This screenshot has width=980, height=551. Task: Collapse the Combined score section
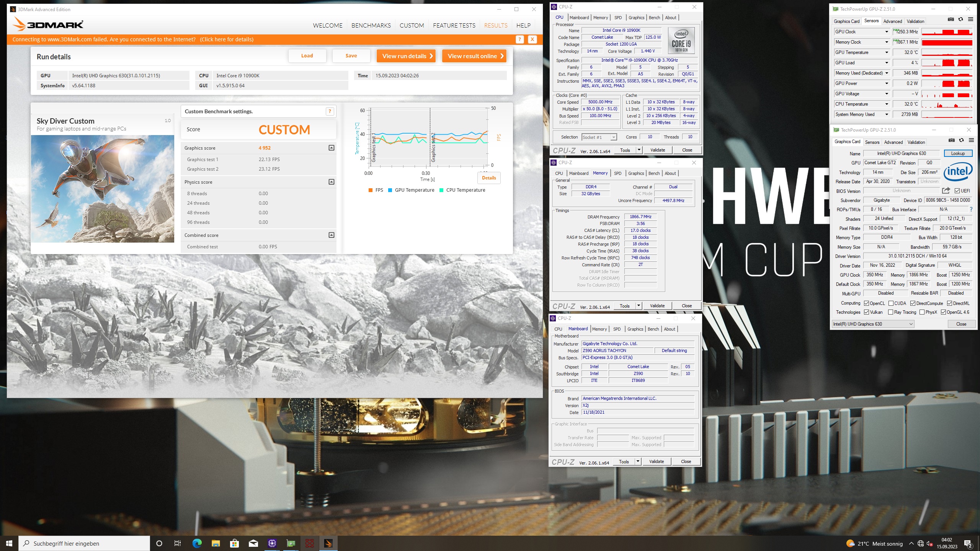(x=332, y=235)
